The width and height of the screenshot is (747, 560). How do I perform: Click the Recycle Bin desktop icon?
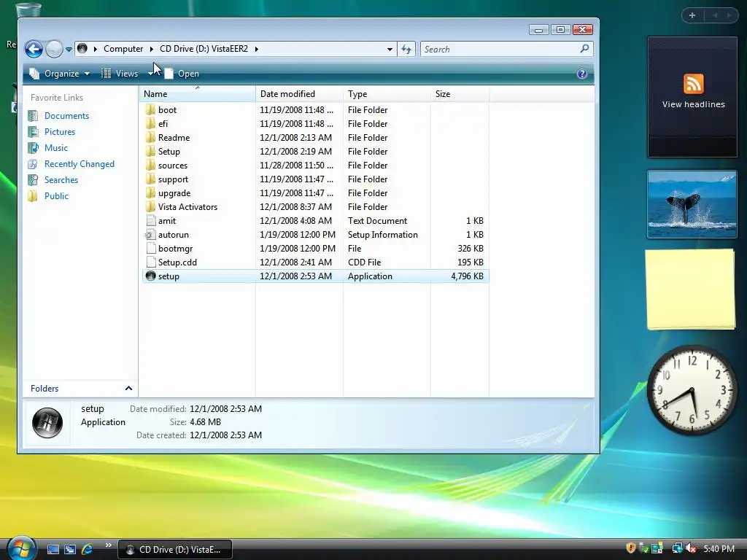[28, 9]
